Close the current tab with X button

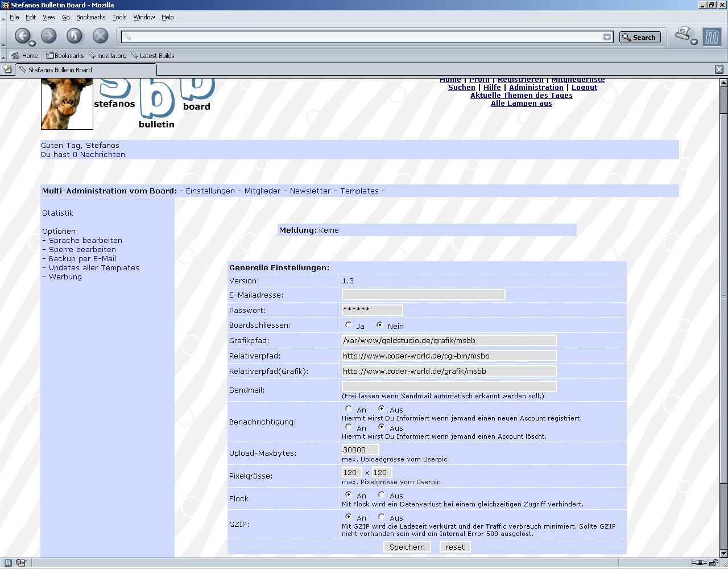[x=719, y=69]
